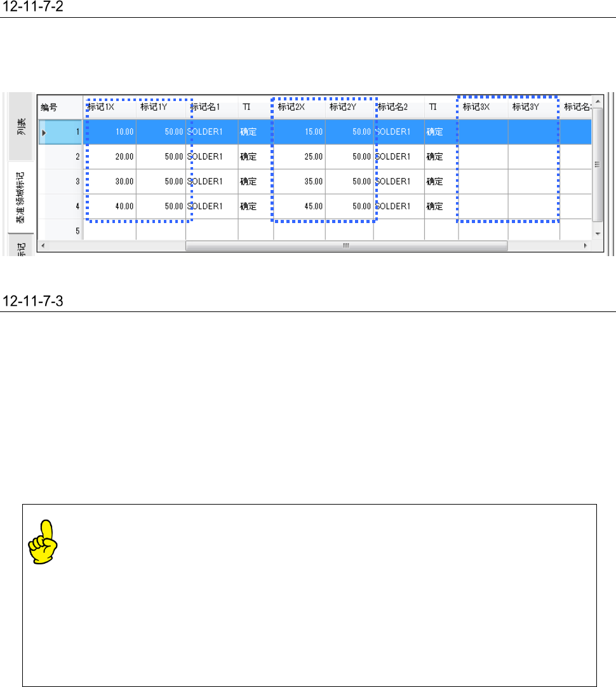The image size is (616, 687).
Task: Click the horizontal scrollbar left arrow
Action: click(x=43, y=246)
